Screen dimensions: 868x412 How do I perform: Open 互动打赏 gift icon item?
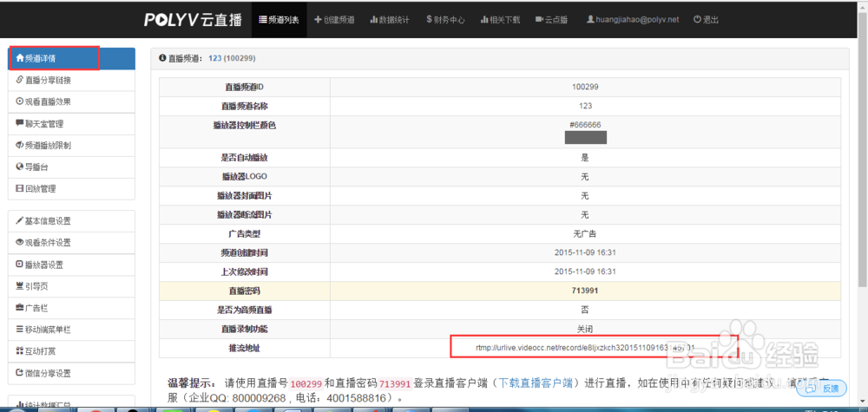click(x=71, y=352)
